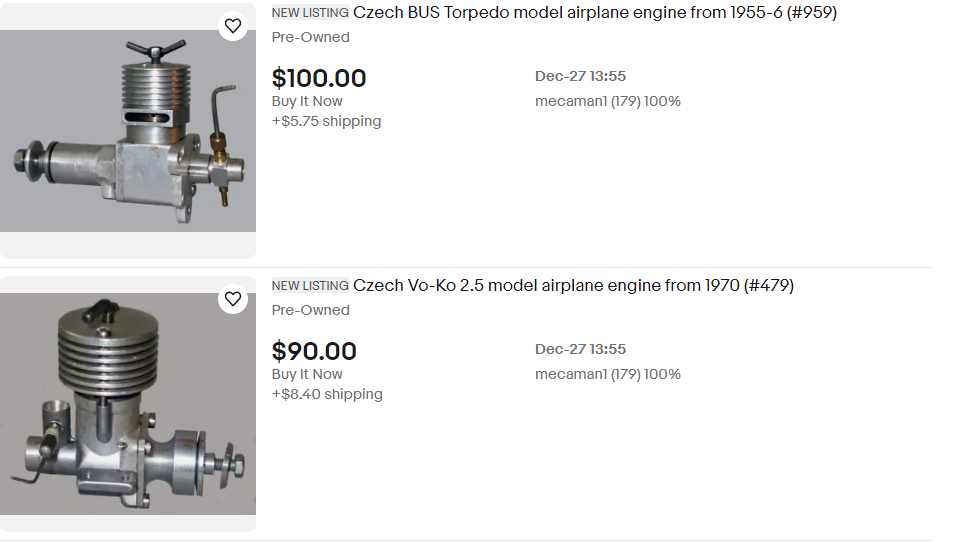Open Czech Vo-Ko 2.5 listing title
Viewport: 963px width, 543px height.
tap(573, 286)
